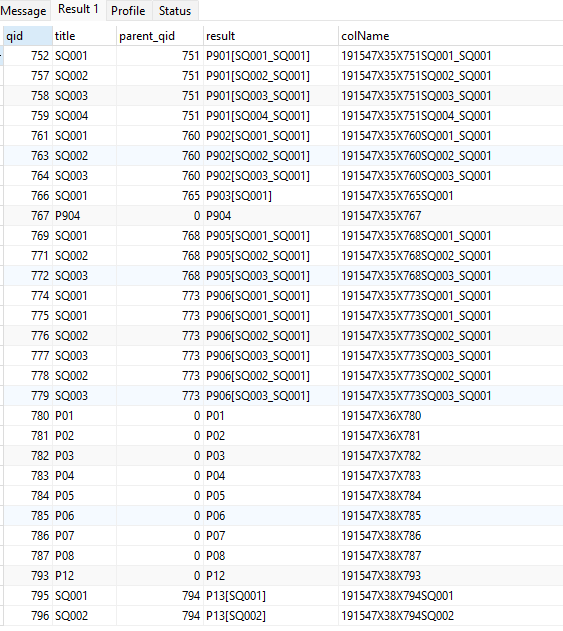Click colName cell 191547X38X793
This screenshot has width=563, height=631.
pos(451,576)
